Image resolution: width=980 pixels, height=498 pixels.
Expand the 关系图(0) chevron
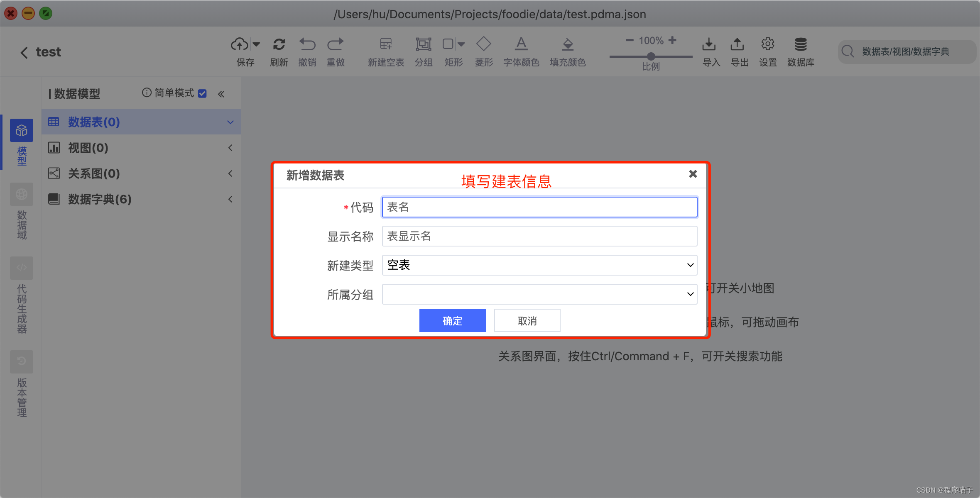point(230,173)
